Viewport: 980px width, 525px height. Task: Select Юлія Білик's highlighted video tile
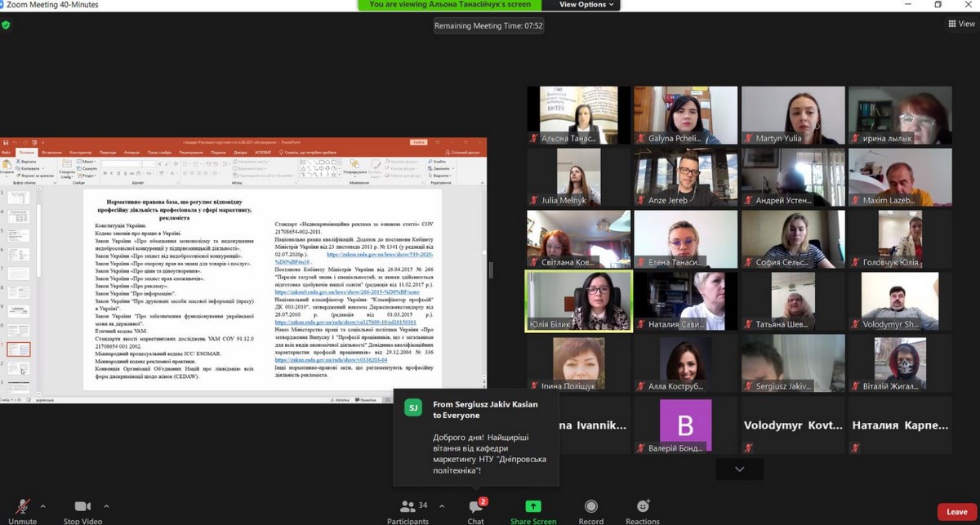pyautogui.click(x=578, y=301)
